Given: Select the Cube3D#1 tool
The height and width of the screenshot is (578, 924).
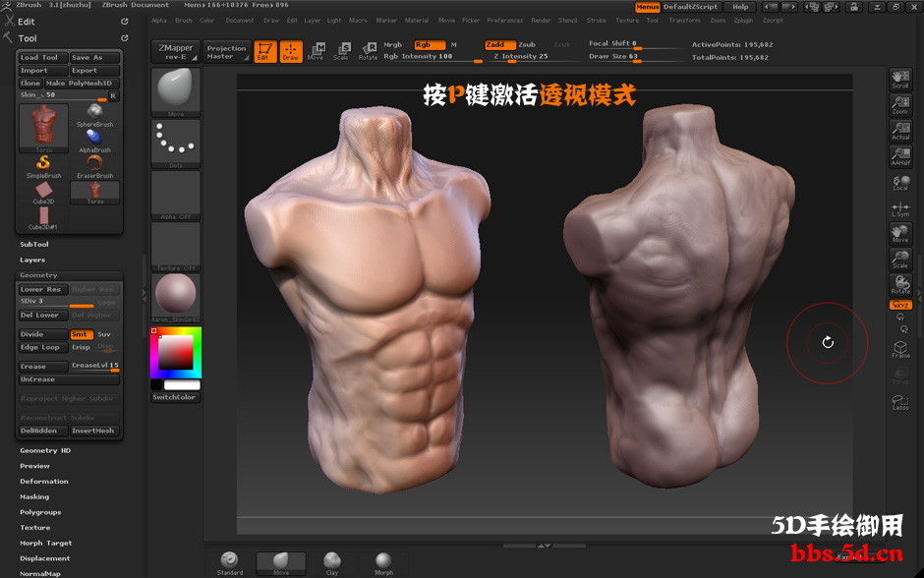Looking at the screenshot, I should (43, 218).
